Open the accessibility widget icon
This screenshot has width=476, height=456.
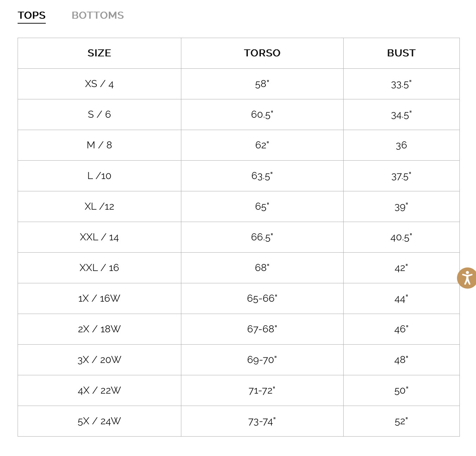point(467,278)
